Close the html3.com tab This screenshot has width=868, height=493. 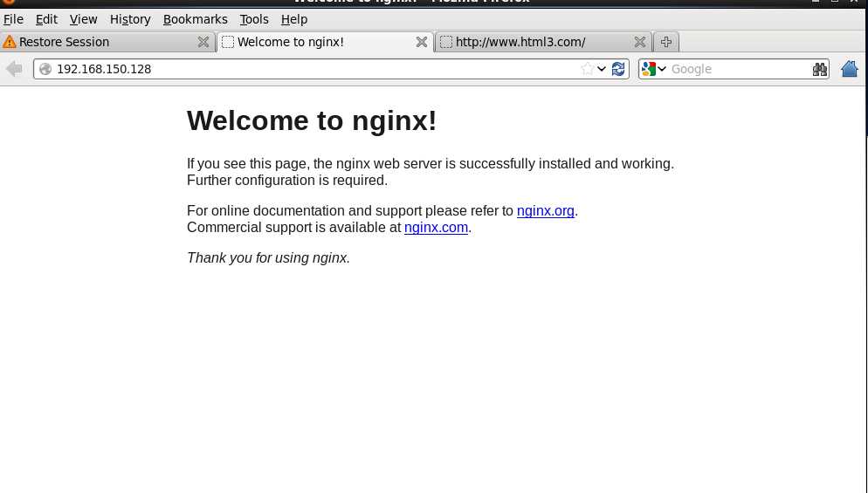[639, 42]
